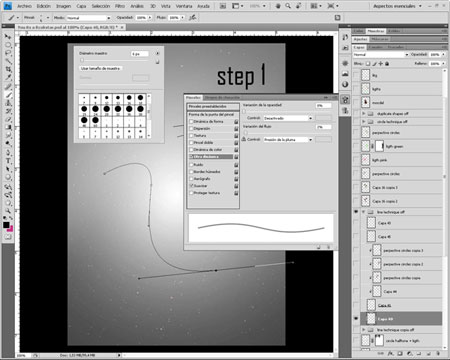450x360 pixels.
Task: Open the Adjustments round icon in dock
Action: 345,84
